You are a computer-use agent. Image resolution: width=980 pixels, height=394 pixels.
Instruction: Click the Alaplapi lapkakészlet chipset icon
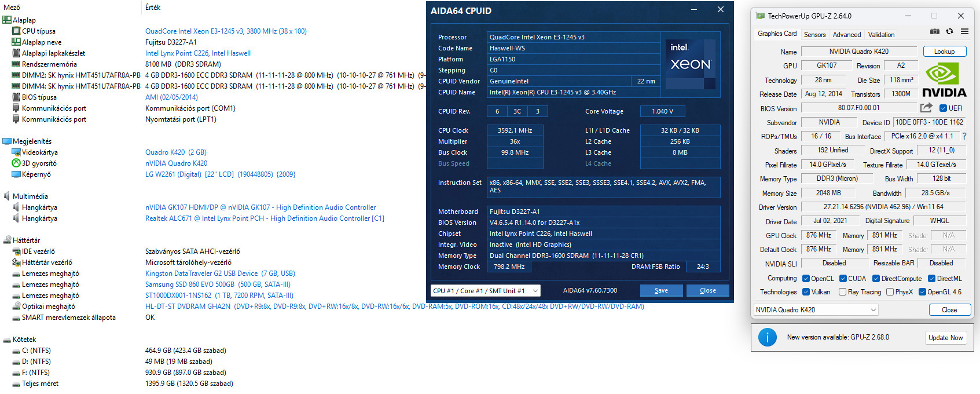click(x=16, y=53)
